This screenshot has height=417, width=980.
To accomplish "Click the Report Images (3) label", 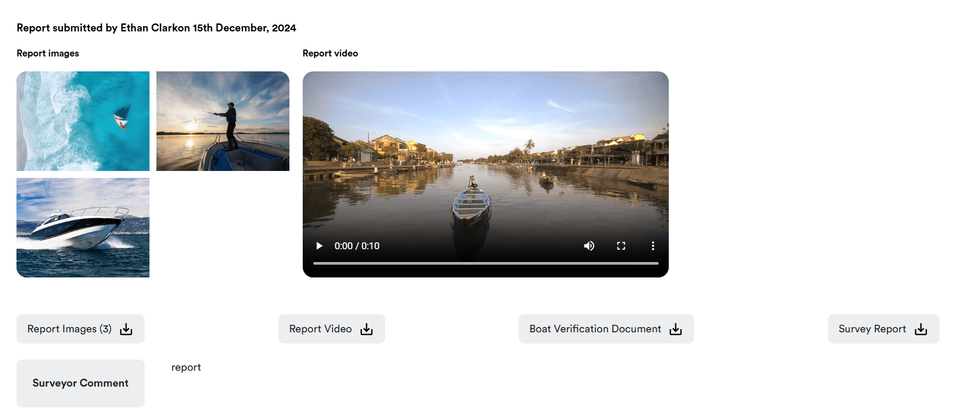I will (x=70, y=329).
